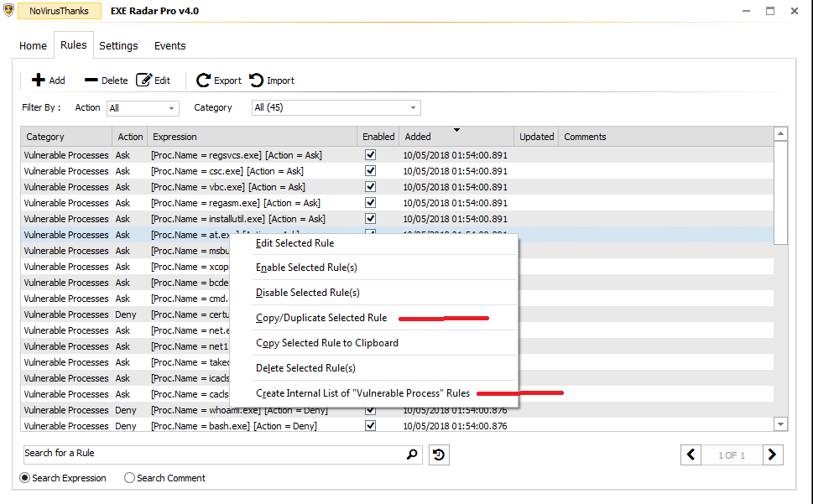Click the Import rules icon
Image resolution: width=813 pixels, height=504 pixels.
point(256,81)
